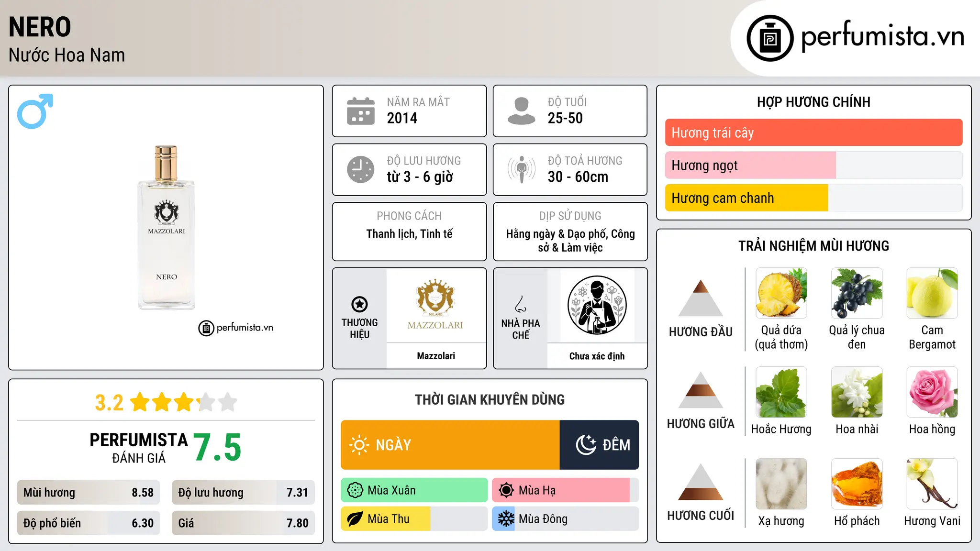
Task: Select the jasmine flower note image
Action: coord(857,392)
